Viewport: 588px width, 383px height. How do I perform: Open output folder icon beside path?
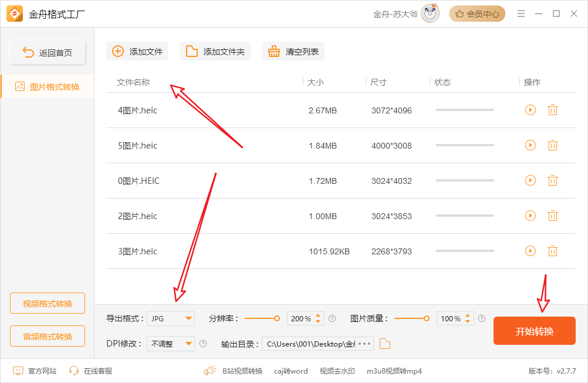(385, 344)
